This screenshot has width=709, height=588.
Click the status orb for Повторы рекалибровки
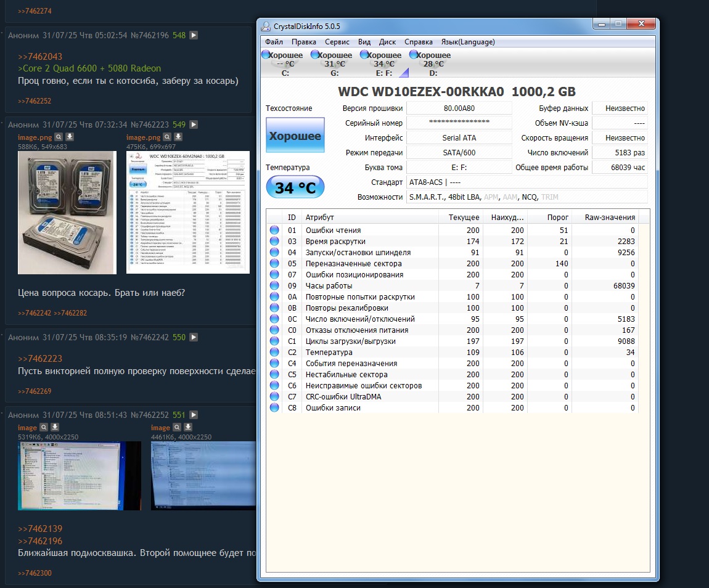274,308
